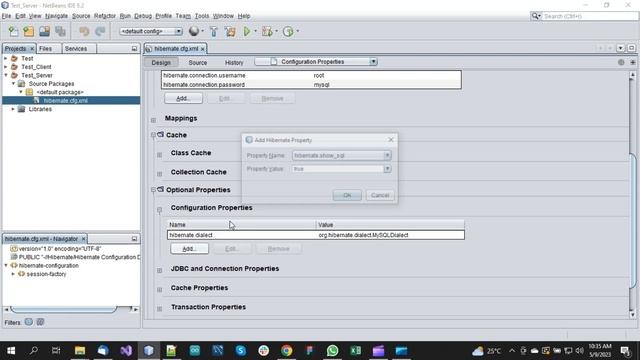This screenshot has height=360, width=640.
Task: Expand session-factory node in Navigator
Action: point(13,274)
